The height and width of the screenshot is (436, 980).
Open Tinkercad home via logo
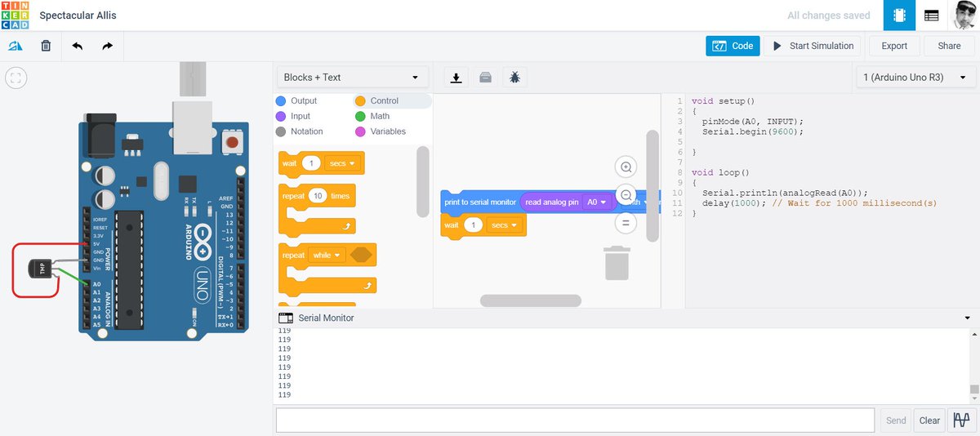[x=16, y=16]
